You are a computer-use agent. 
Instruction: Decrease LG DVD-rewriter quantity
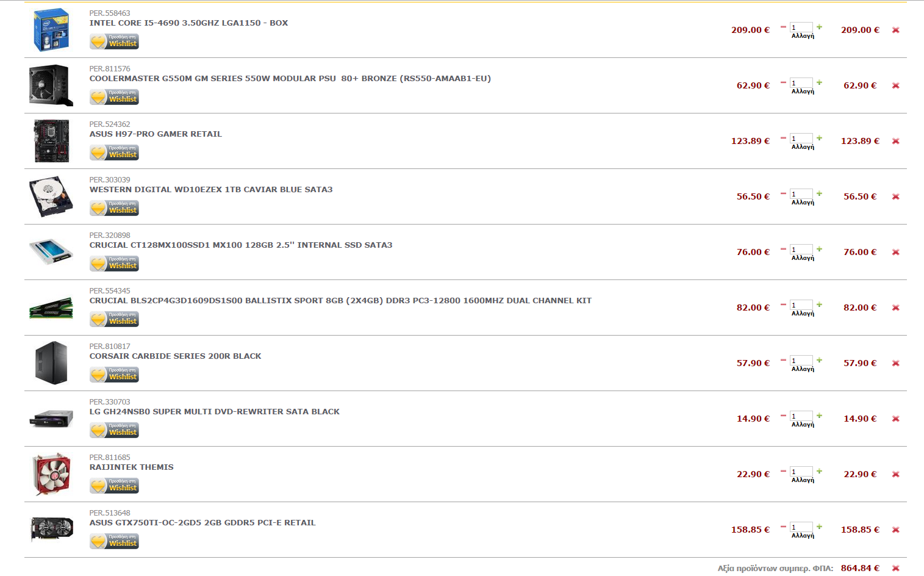(x=783, y=416)
